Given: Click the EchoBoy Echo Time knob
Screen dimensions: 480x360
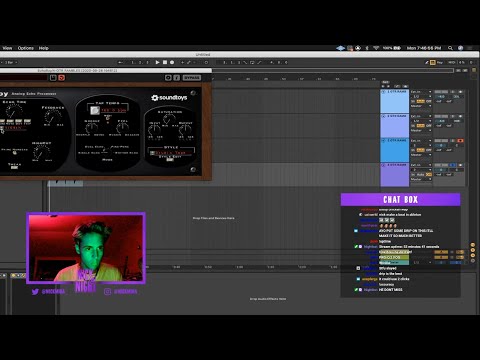Looking at the screenshot, I should pyautogui.click(x=14, y=111).
